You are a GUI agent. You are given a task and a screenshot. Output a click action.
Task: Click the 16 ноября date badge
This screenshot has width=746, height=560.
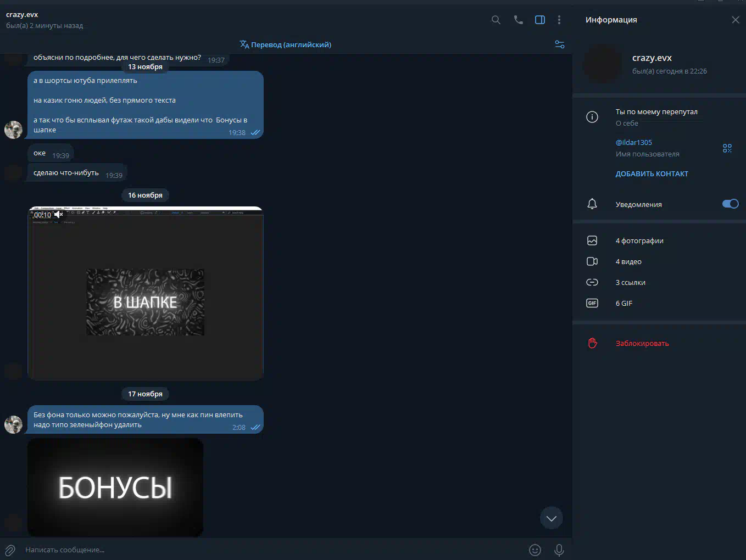[146, 195]
